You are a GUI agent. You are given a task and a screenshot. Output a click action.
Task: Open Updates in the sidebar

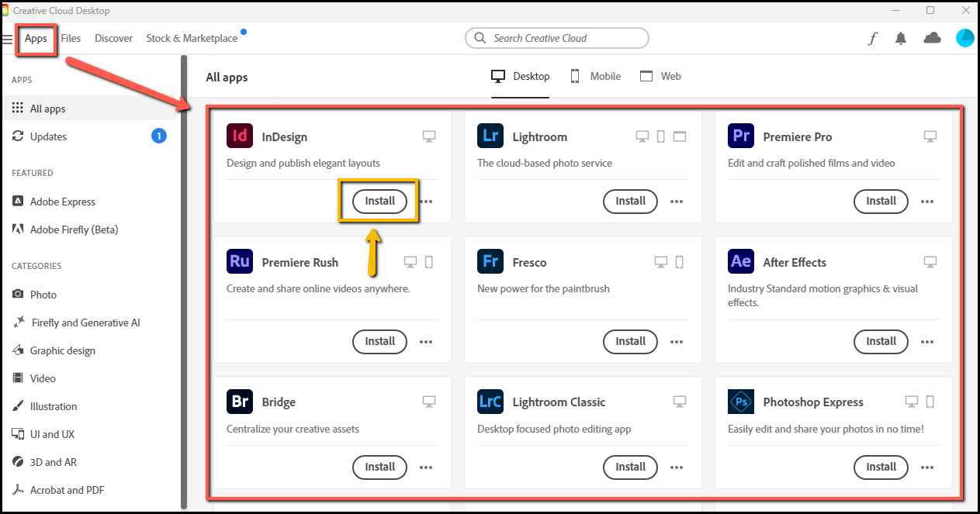pyautogui.click(x=90, y=136)
